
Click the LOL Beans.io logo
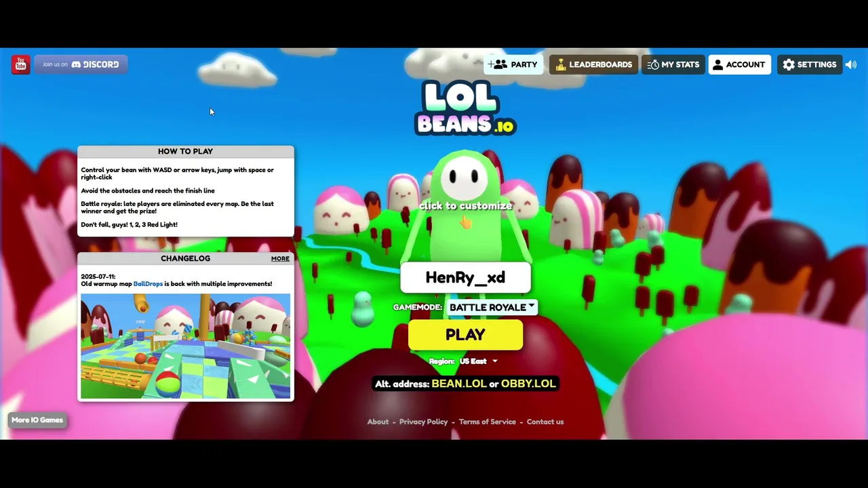tap(465, 108)
